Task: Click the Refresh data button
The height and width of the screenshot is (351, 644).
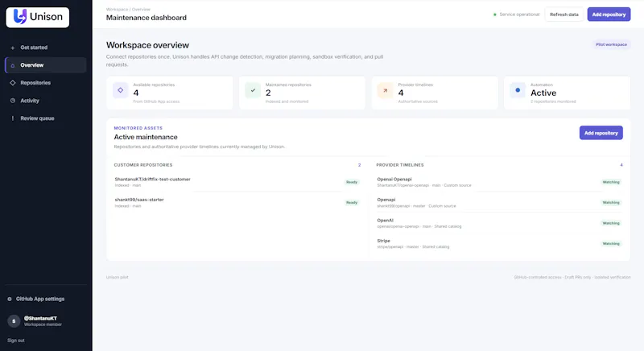Action: point(564,14)
